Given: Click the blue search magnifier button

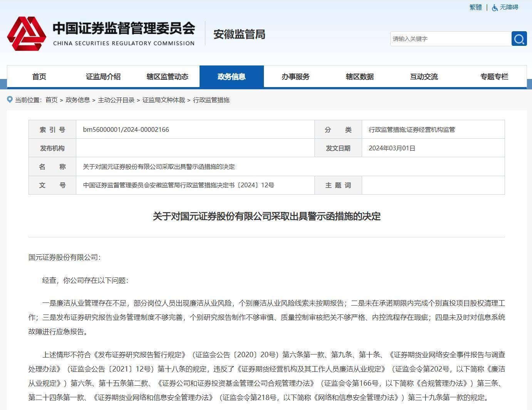Looking at the screenshot, I should (x=519, y=39).
